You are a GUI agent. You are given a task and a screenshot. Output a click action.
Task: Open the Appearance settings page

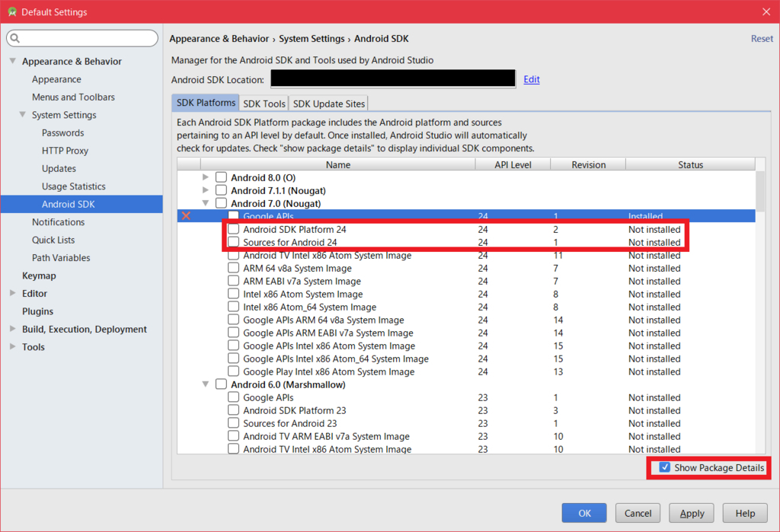tap(56, 79)
